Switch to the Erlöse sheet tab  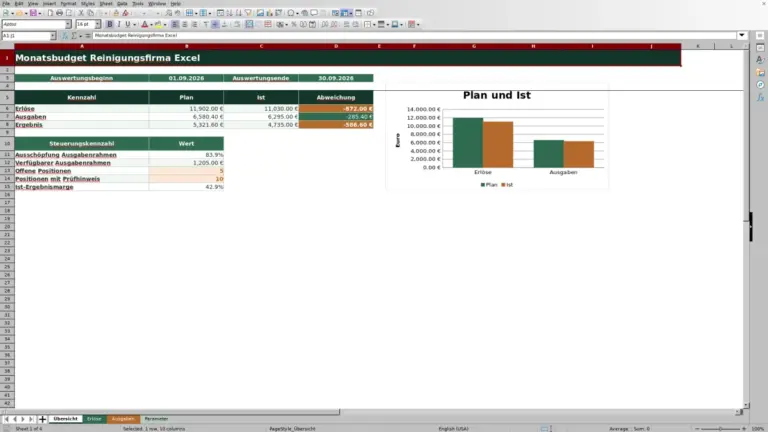click(x=94, y=419)
